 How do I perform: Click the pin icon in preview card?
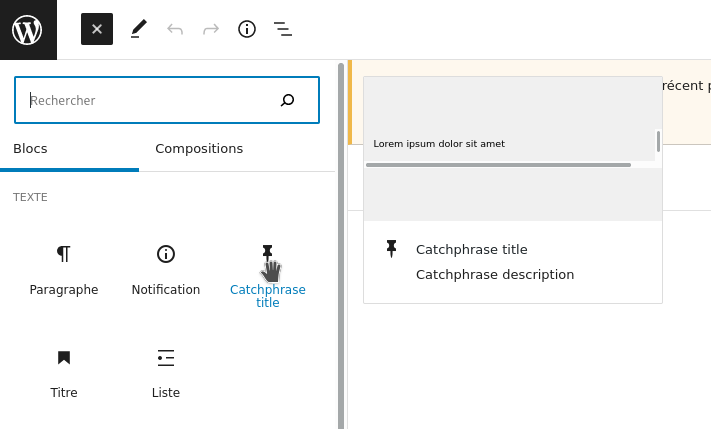point(391,249)
